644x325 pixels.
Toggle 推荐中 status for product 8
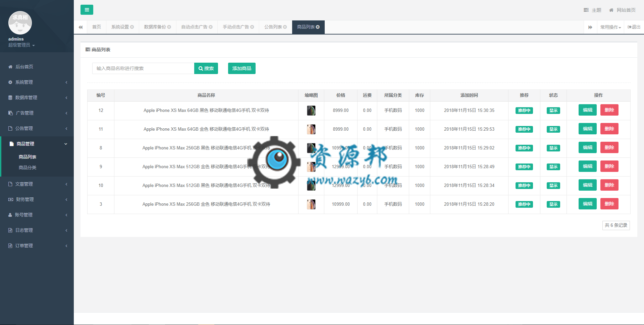pos(524,148)
